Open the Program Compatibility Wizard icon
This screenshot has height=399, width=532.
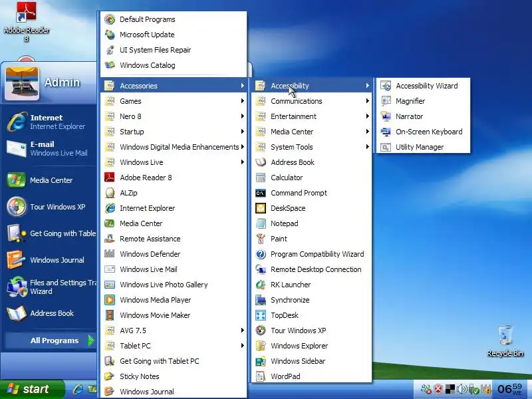[x=261, y=254]
